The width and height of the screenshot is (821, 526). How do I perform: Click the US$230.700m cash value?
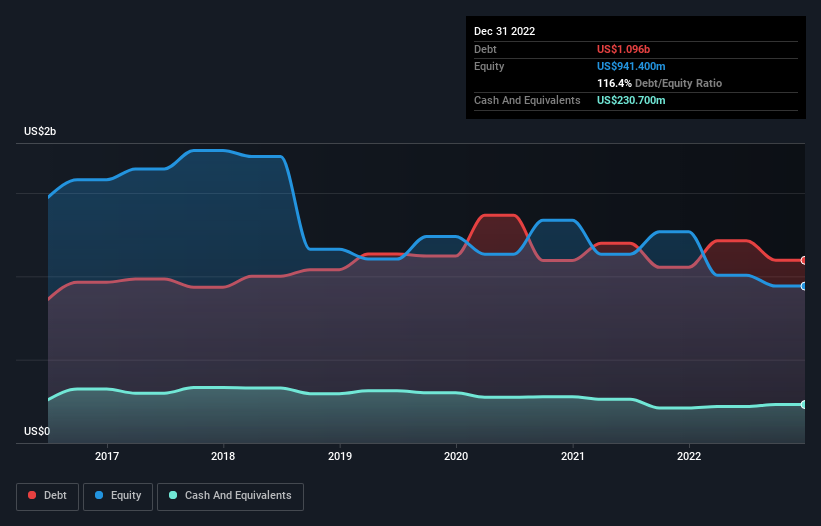631,100
